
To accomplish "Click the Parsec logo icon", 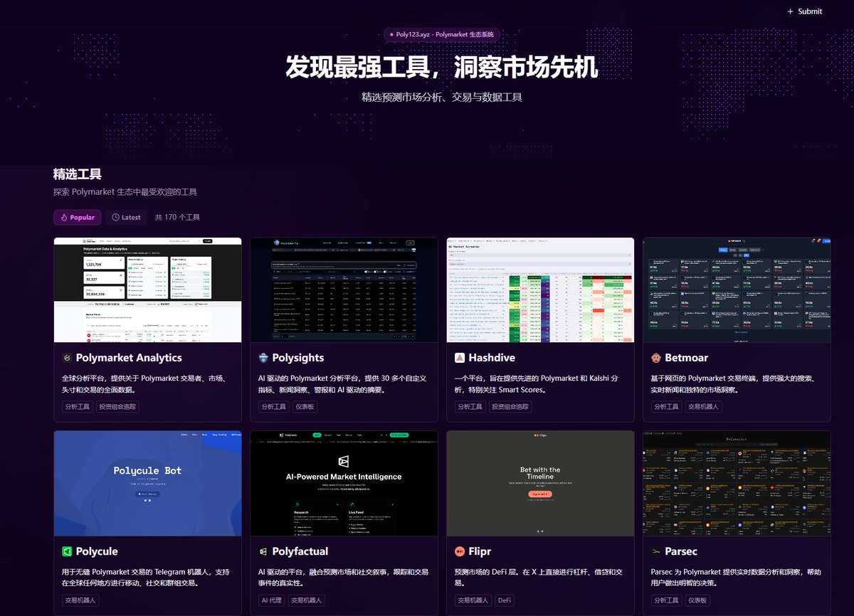I will point(656,551).
